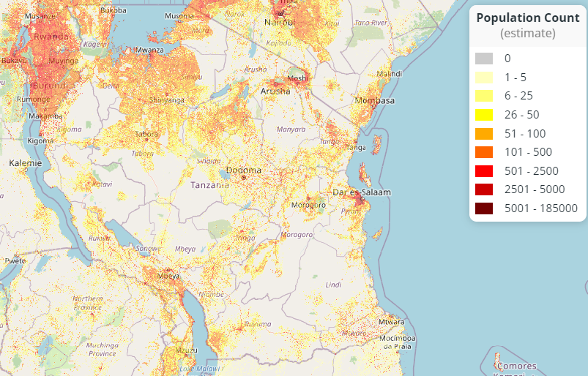588x376 pixels.
Task: Click the 'Kigoma' town label by the lake
Action: (x=40, y=141)
